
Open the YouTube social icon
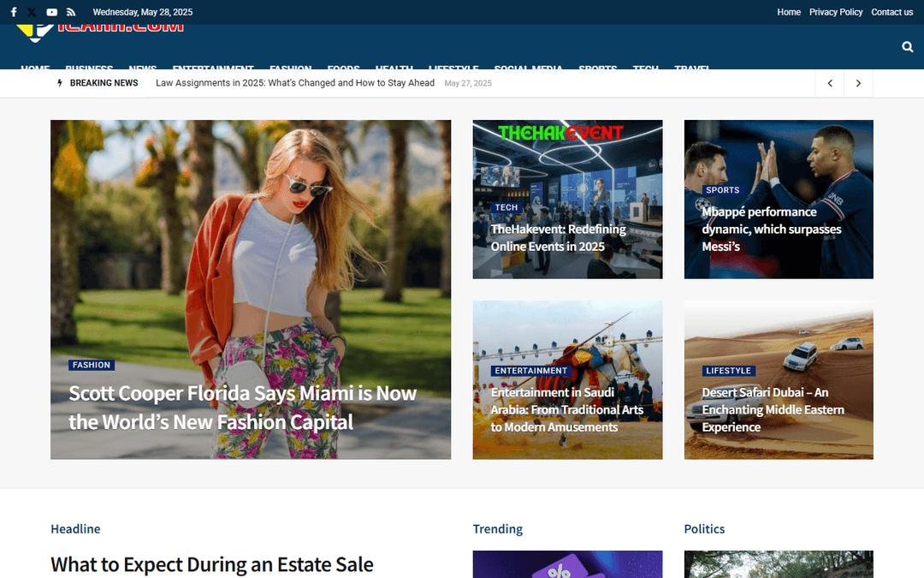pyautogui.click(x=52, y=12)
